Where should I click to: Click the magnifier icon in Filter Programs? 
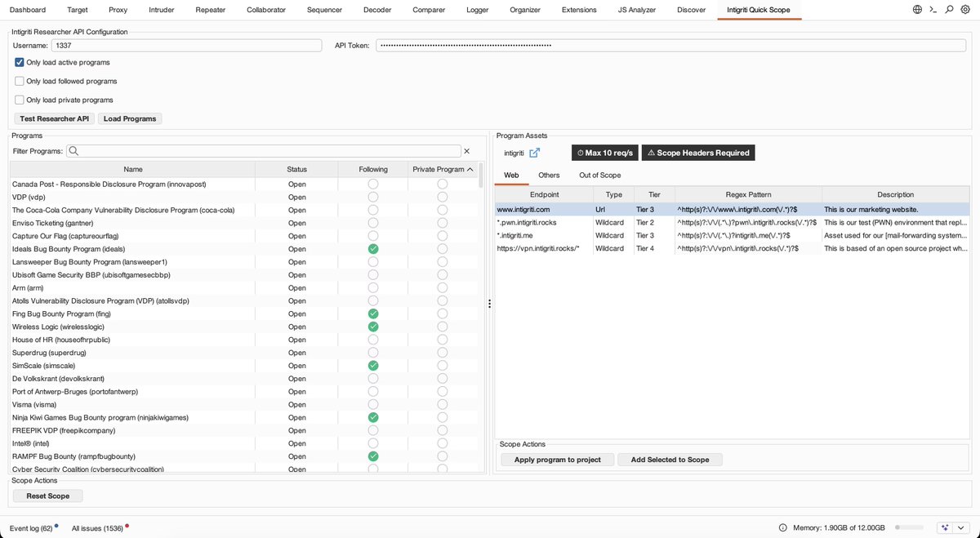73,151
